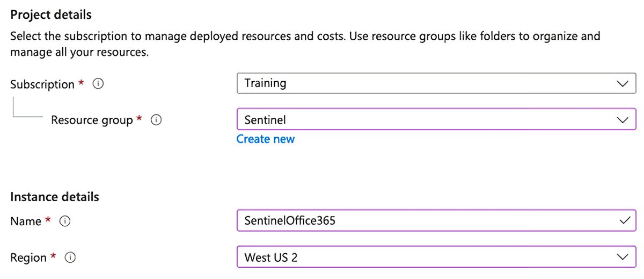Show the info tooltip next to Region
Image resolution: width=644 pixels, height=279 pixels.
coord(70,258)
